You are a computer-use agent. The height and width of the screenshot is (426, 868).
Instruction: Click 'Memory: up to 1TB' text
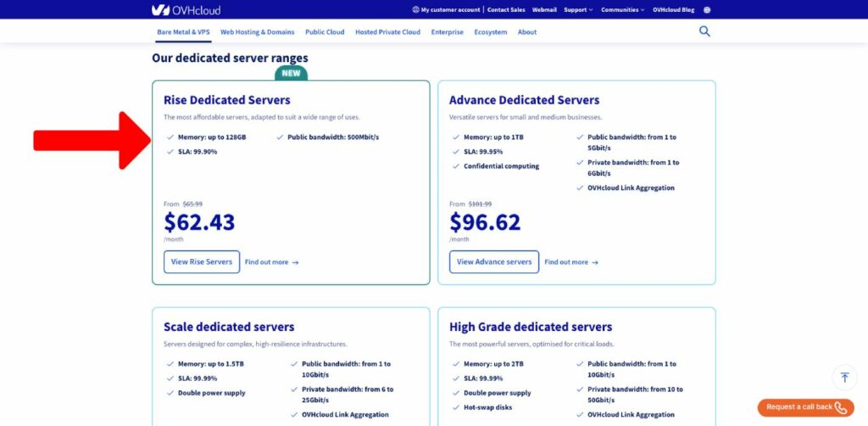tap(493, 137)
